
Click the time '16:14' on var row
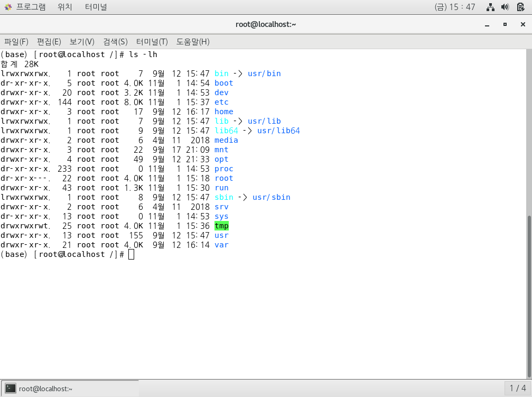(x=198, y=245)
